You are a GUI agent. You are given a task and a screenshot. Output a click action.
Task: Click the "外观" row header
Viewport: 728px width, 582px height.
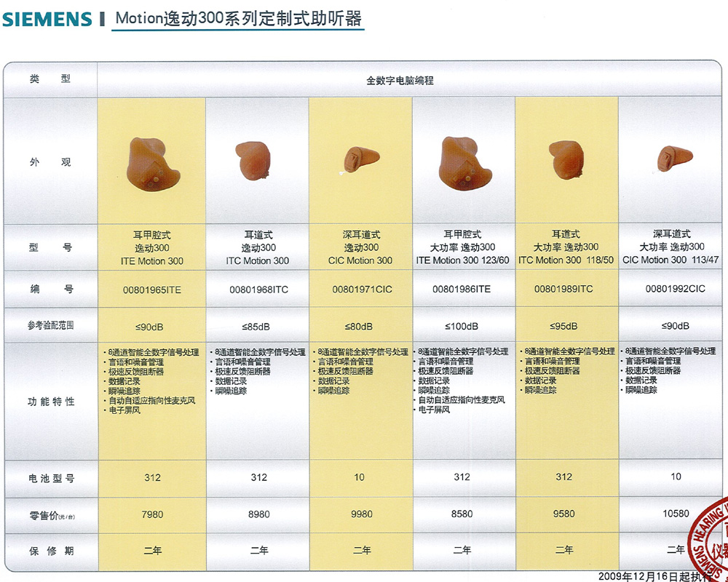[50, 162]
